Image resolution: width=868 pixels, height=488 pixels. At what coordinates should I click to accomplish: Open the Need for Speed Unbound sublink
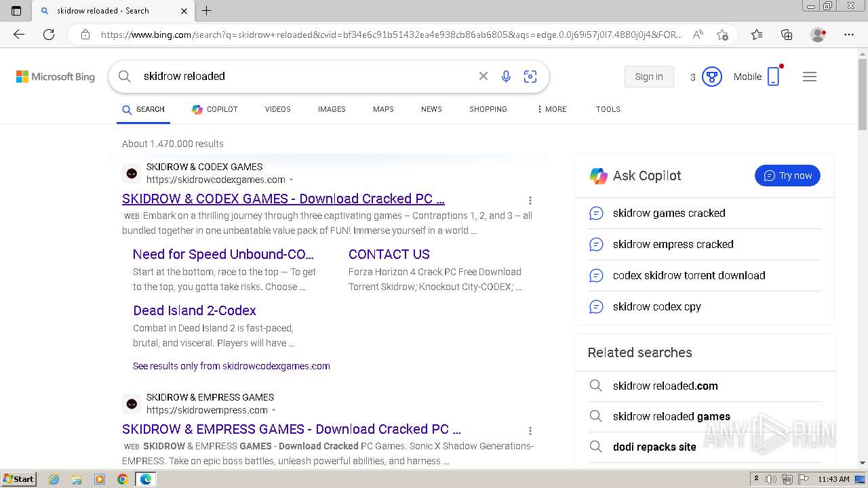tap(223, 254)
